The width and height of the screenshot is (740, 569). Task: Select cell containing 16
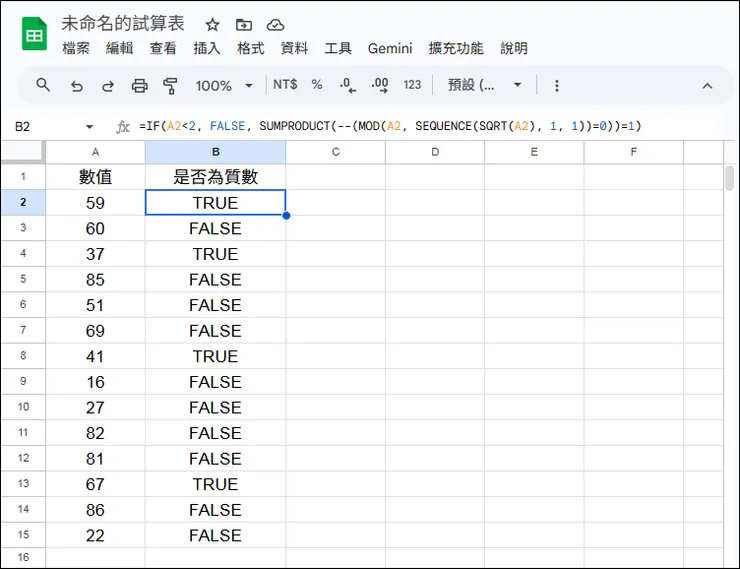pyautogui.click(x=95, y=382)
